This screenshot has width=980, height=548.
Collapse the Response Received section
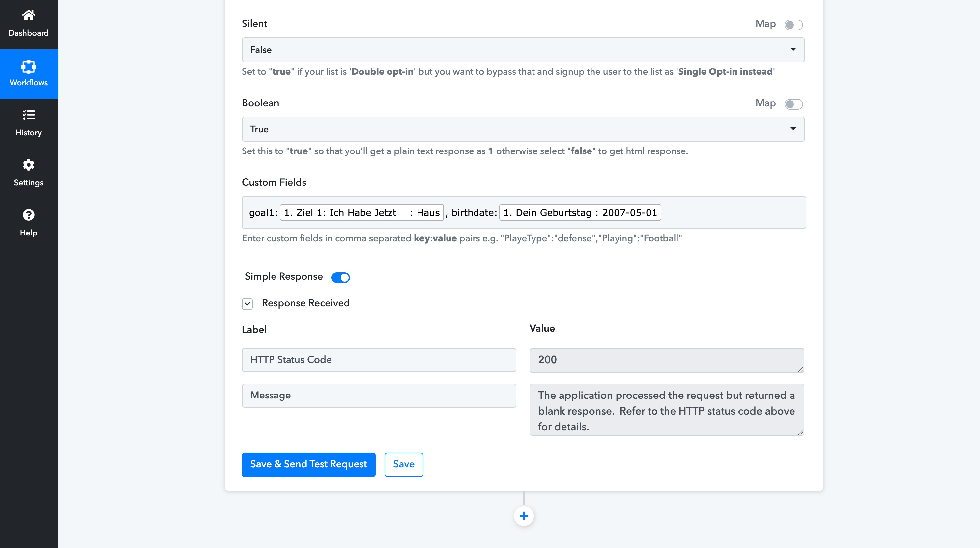[247, 303]
